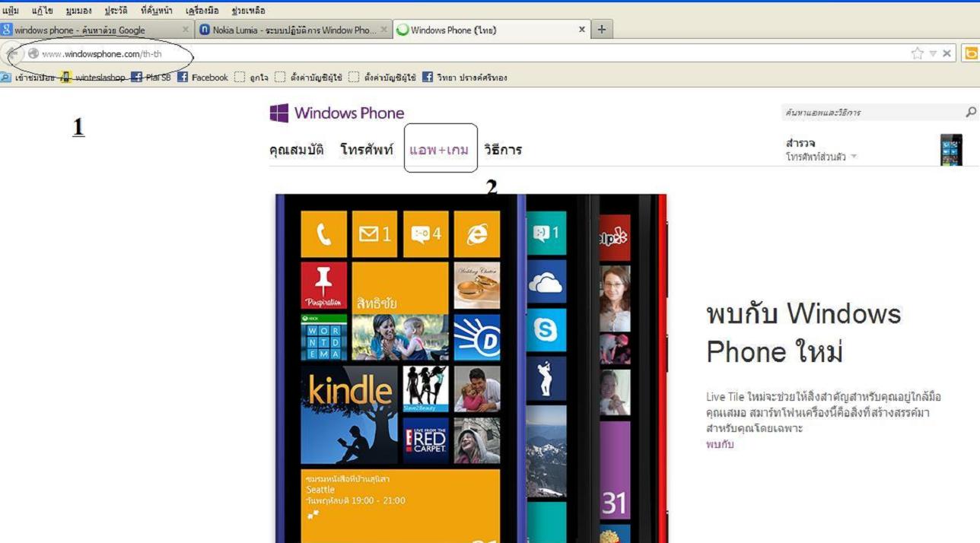This screenshot has width=980, height=543.
Task: Click the Kindle tile
Action: [349, 414]
